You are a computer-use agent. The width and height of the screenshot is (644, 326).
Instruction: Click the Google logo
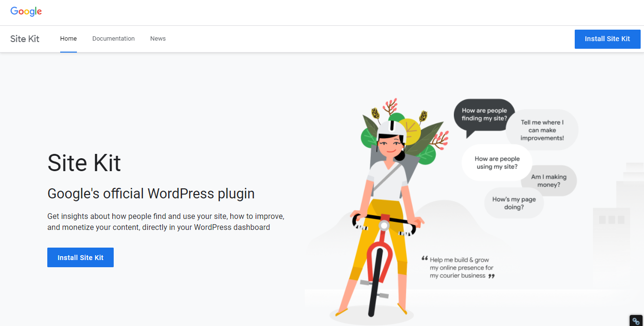coord(26,11)
